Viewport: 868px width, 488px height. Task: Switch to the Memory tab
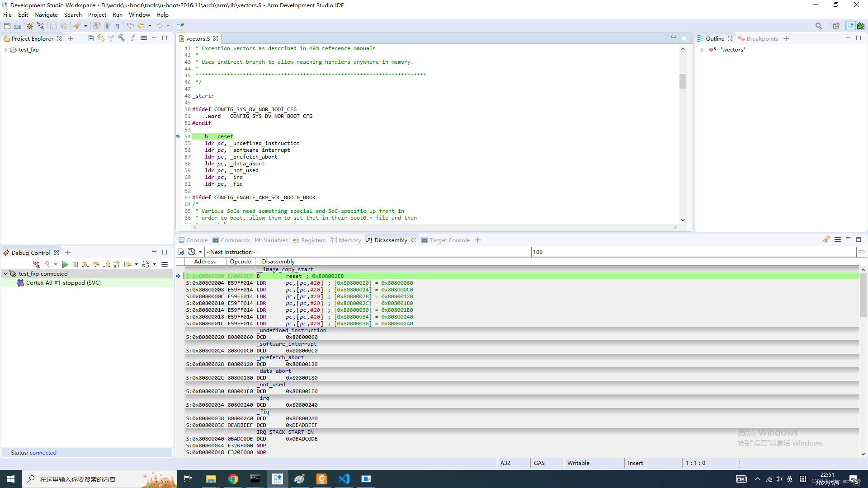(349, 240)
